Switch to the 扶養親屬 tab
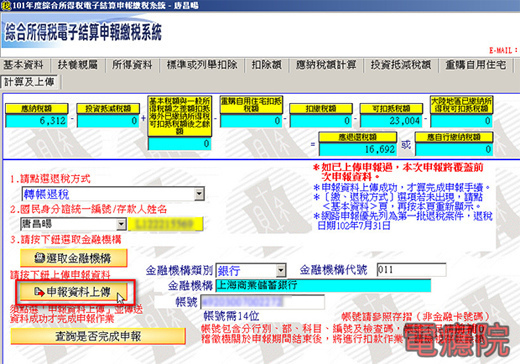 (78, 65)
